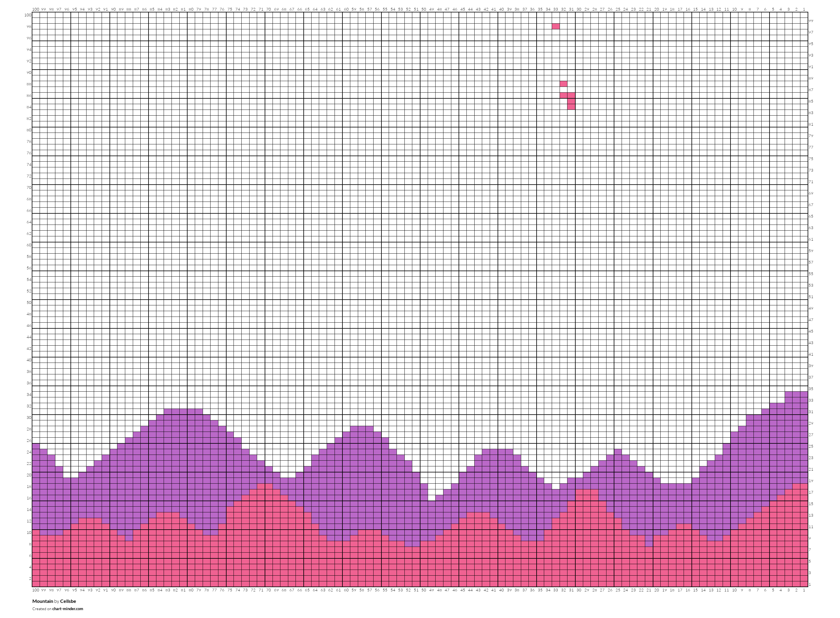The image size is (840, 618).
Task: Select right row label 1
Action: click(x=810, y=584)
